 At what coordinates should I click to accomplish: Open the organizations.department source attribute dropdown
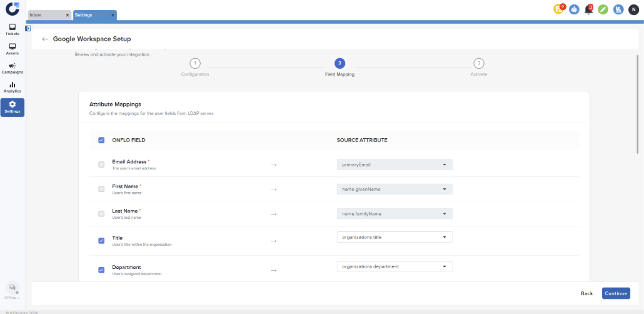[394, 266]
